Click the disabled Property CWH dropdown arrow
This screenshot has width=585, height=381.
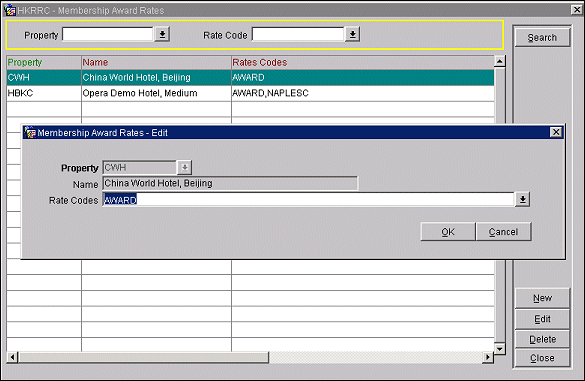[184, 168]
